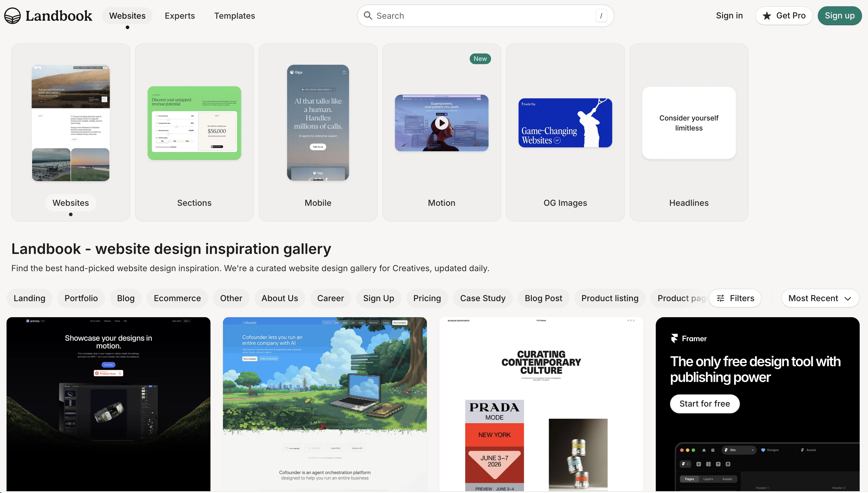Select the Mobile category card

click(318, 132)
